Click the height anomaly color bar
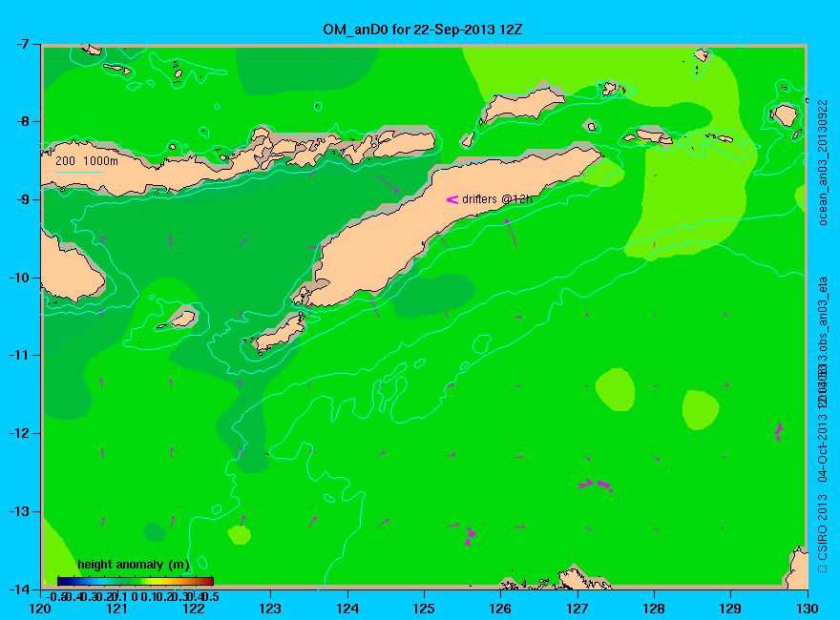The width and height of the screenshot is (840, 620). (136, 581)
